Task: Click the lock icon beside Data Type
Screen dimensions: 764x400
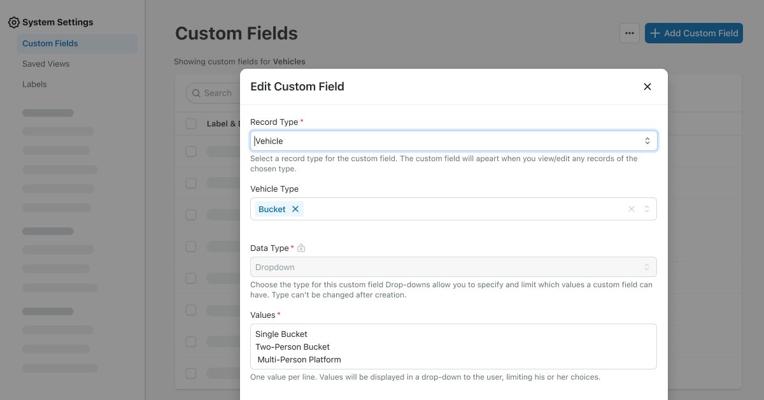Action: click(301, 248)
